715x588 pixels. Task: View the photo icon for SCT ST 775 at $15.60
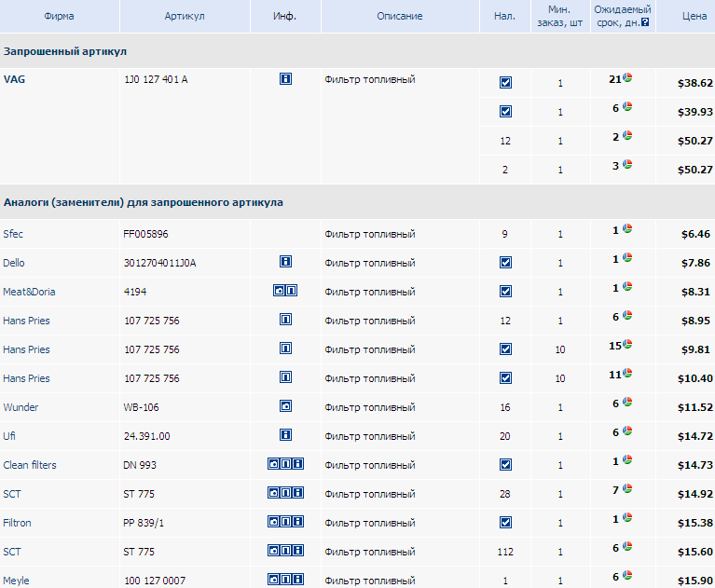tap(273, 551)
